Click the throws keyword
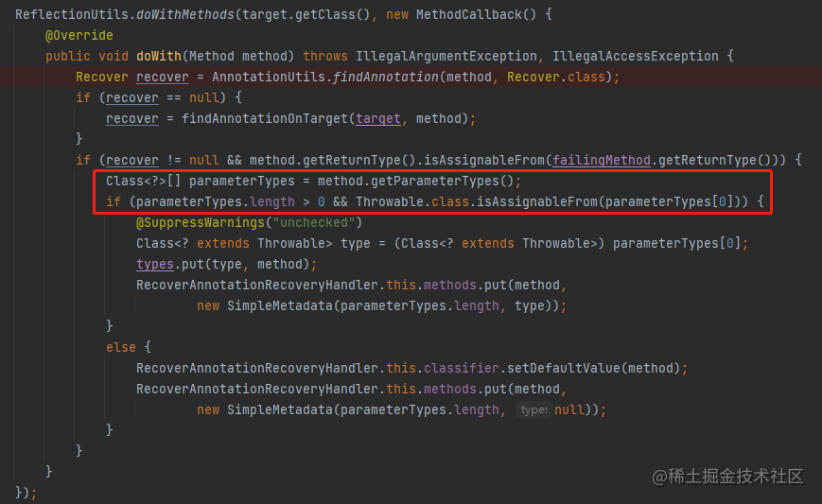Image resolution: width=822 pixels, height=504 pixels. pos(325,56)
